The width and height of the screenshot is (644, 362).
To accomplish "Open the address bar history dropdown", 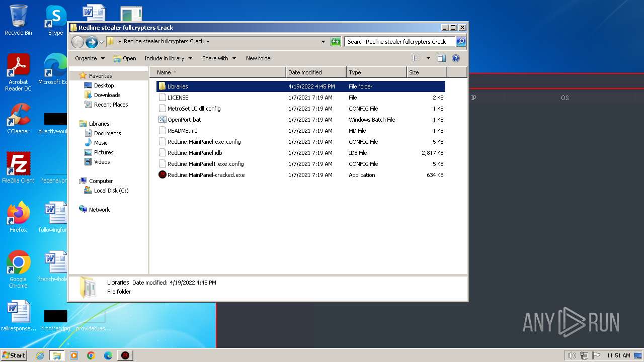I will pyautogui.click(x=323, y=42).
